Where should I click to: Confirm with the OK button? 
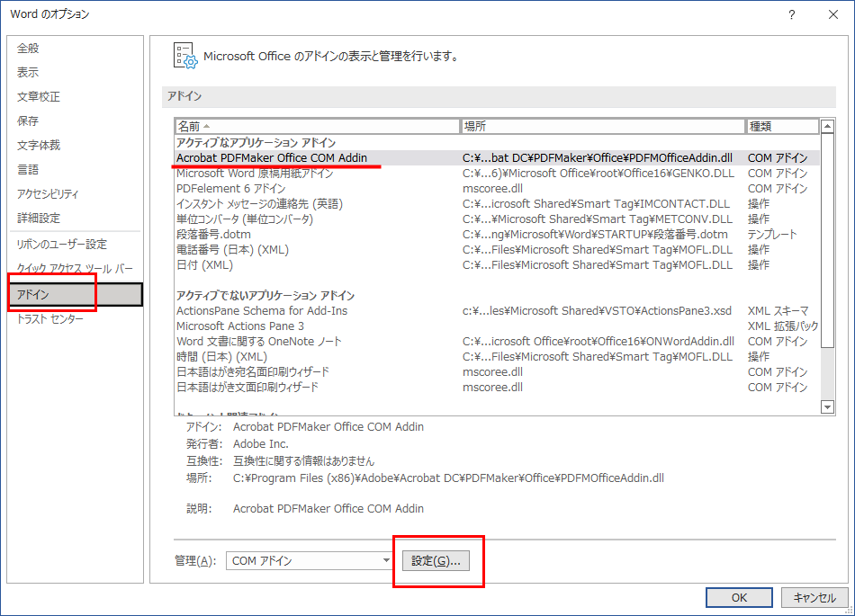tap(739, 597)
